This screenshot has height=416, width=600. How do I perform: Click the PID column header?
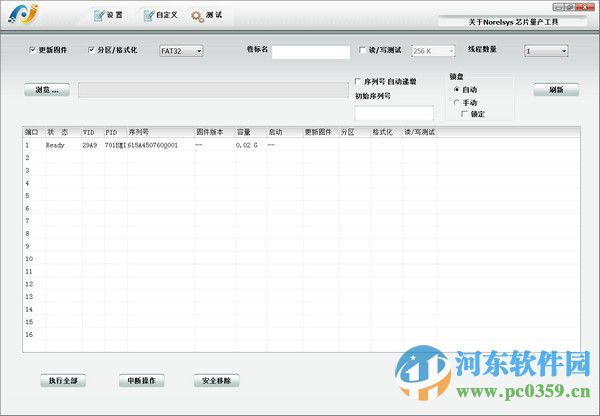pos(115,132)
